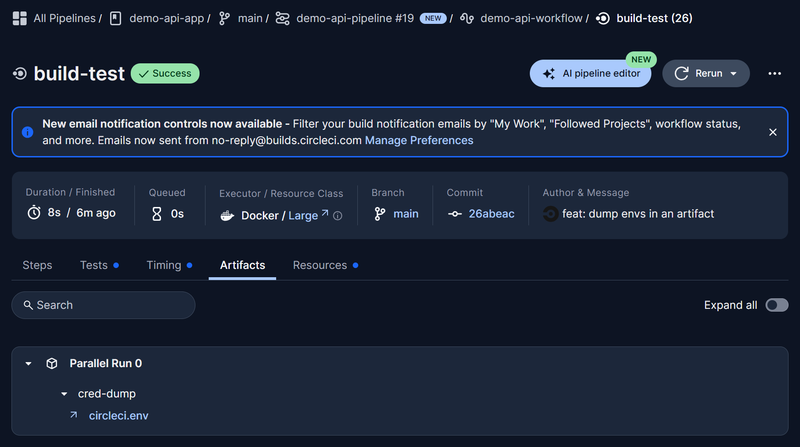The height and width of the screenshot is (447, 800).
Task: Collapse the Parallel Run 0 section
Action: pos(29,363)
